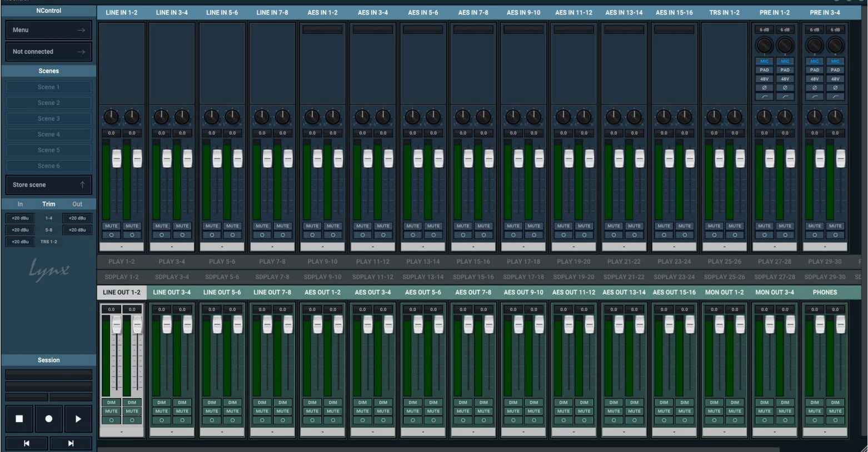Recall Scene 3 from the Scenes list
This screenshot has width=868, height=452.
tap(49, 119)
